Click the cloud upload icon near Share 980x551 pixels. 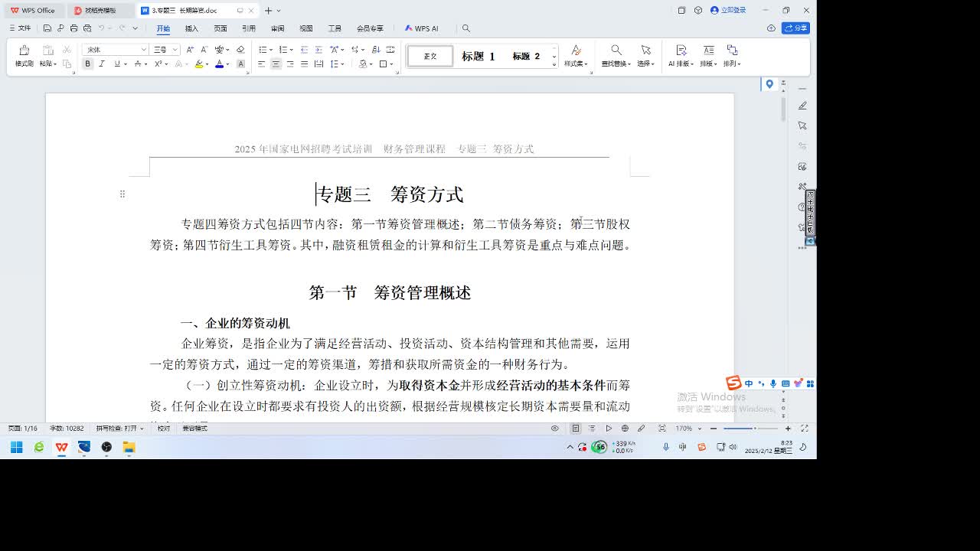771,28
